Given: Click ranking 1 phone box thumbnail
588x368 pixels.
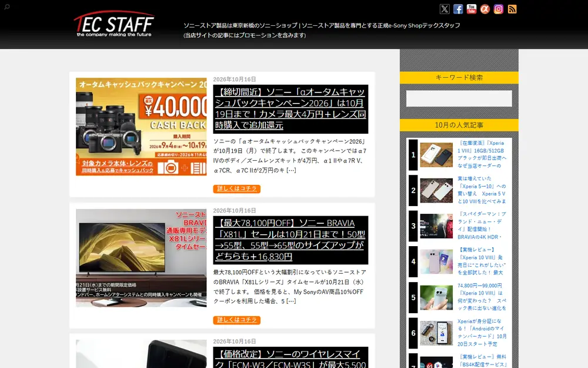Looking at the screenshot, I should pyautogui.click(x=436, y=155).
